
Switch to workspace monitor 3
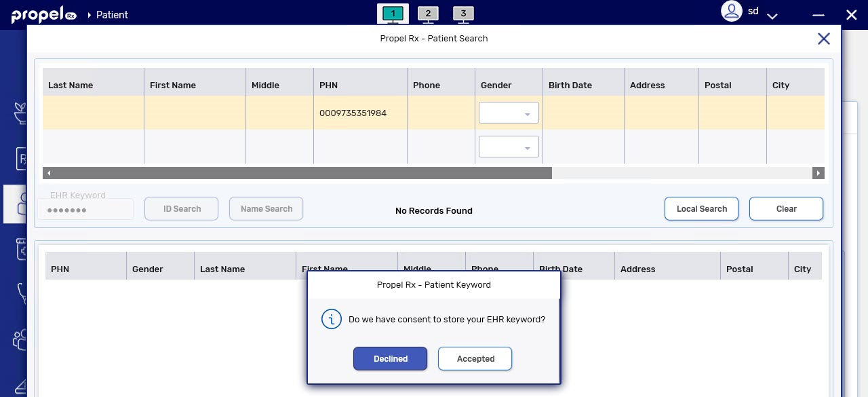point(463,14)
